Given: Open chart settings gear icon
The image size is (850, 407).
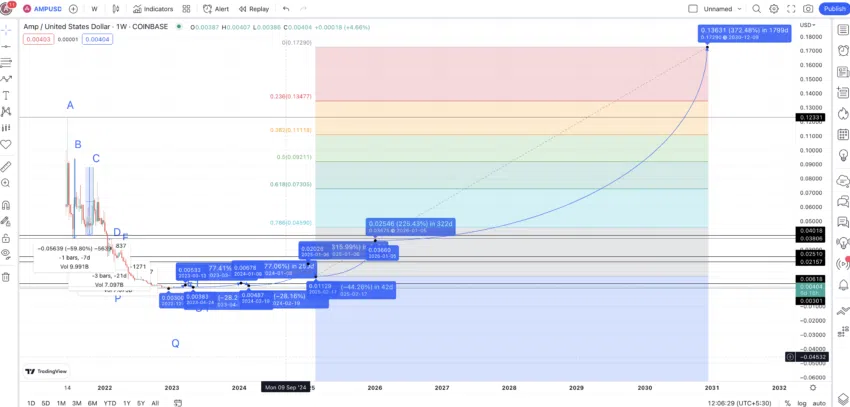Looking at the screenshot, I should 774,9.
